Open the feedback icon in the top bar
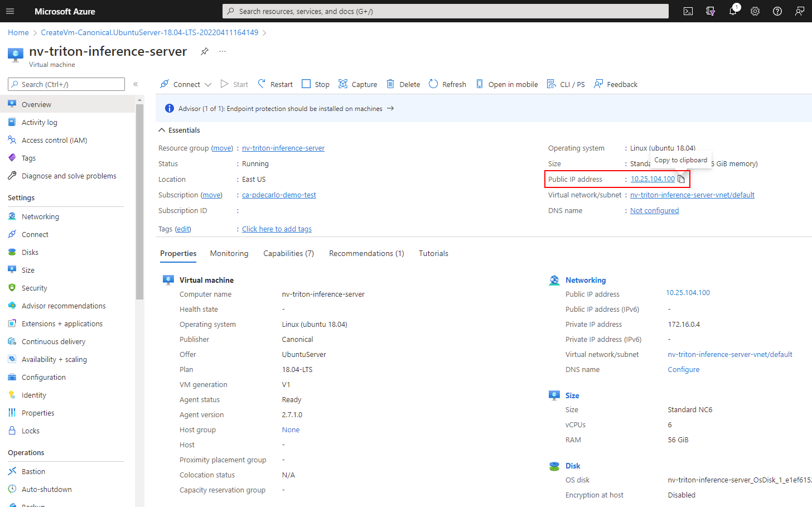This screenshot has height=507, width=812. point(800,11)
